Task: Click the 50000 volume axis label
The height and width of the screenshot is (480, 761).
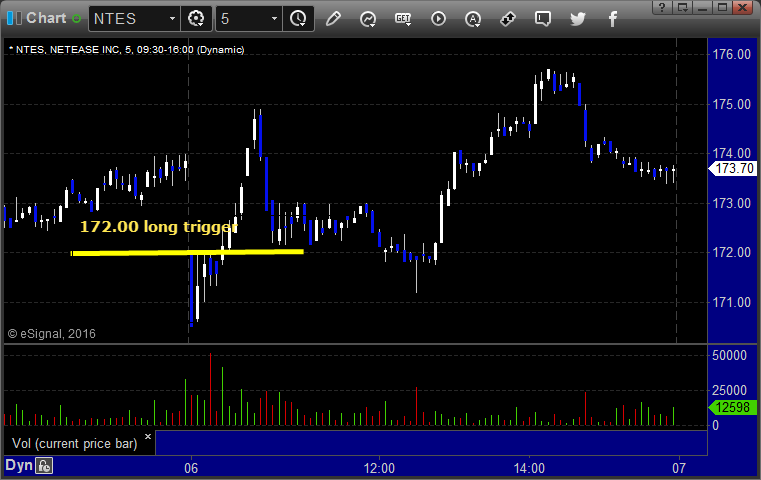Action: (x=729, y=355)
